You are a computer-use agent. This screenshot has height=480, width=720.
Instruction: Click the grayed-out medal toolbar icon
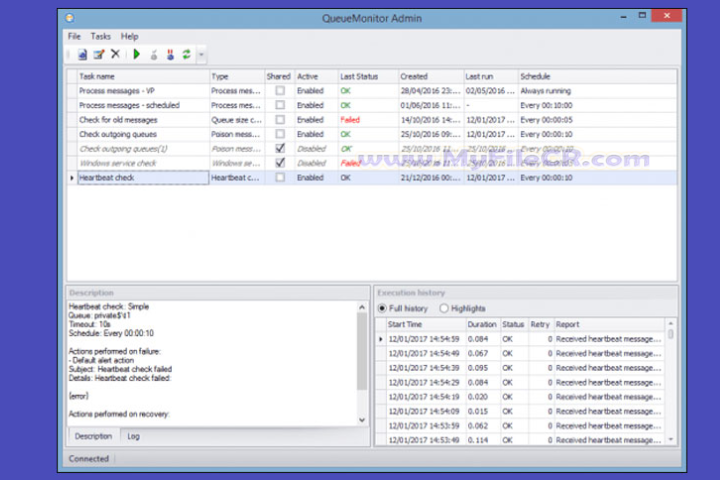click(x=154, y=55)
